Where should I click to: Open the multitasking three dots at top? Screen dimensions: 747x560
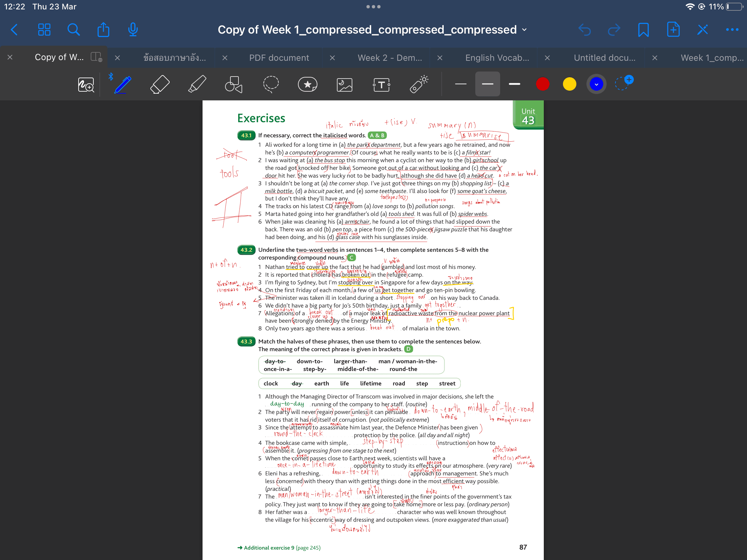[x=373, y=7]
